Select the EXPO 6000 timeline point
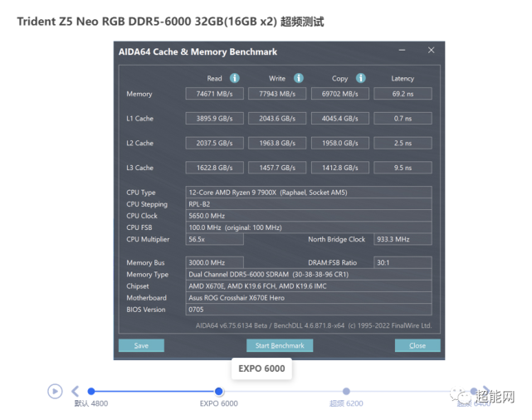Image resolution: width=532 pixels, height=420 pixels. coord(219,391)
